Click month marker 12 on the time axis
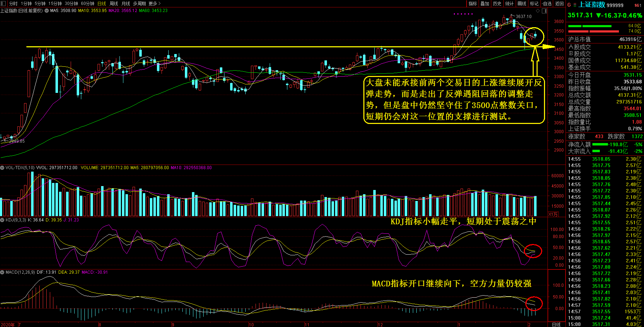The width and height of the screenshot is (644, 327). pos(380,325)
